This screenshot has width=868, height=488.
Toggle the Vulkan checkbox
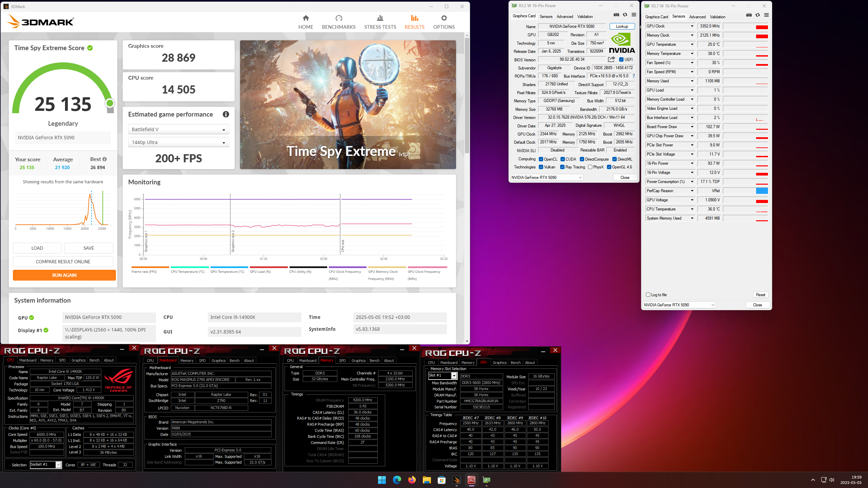pos(541,167)
